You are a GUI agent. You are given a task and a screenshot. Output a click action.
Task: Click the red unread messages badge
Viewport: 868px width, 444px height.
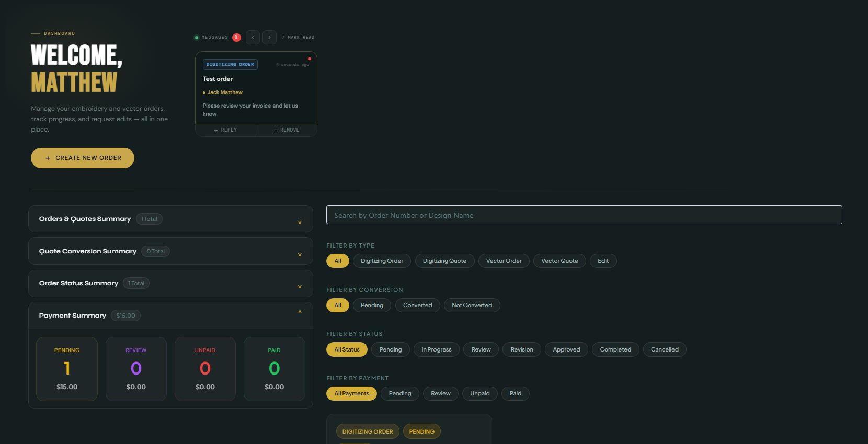coord(236,37)
